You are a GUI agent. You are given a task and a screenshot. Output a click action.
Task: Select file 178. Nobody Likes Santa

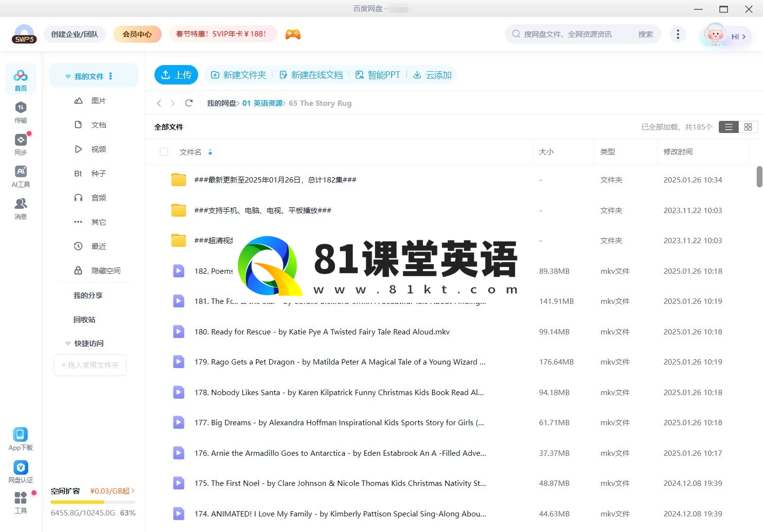click(339, 392)
